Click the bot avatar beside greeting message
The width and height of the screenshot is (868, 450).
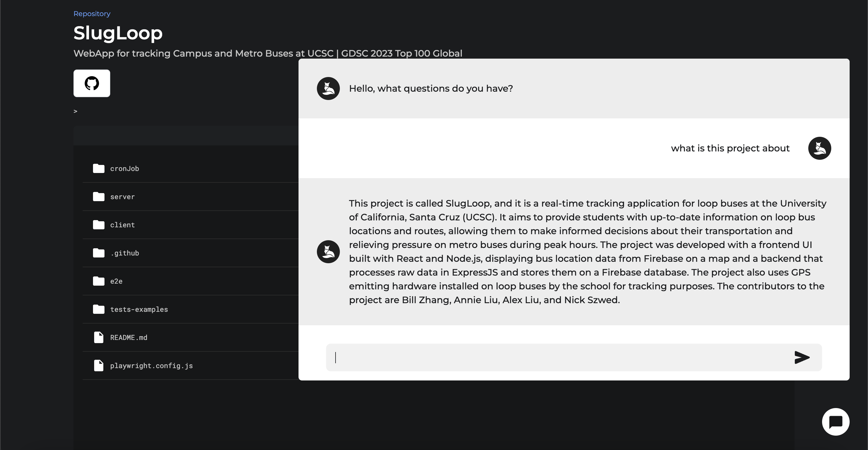tap(328, 89)
